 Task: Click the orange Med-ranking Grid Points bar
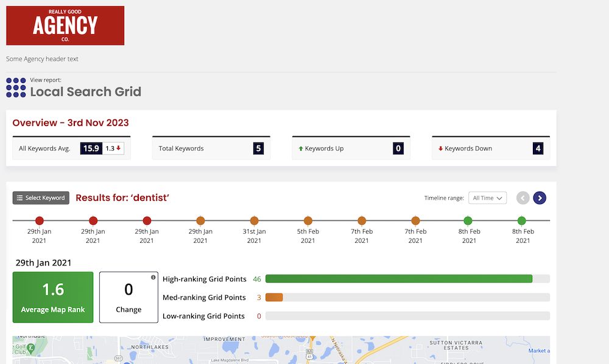(274, 298)
